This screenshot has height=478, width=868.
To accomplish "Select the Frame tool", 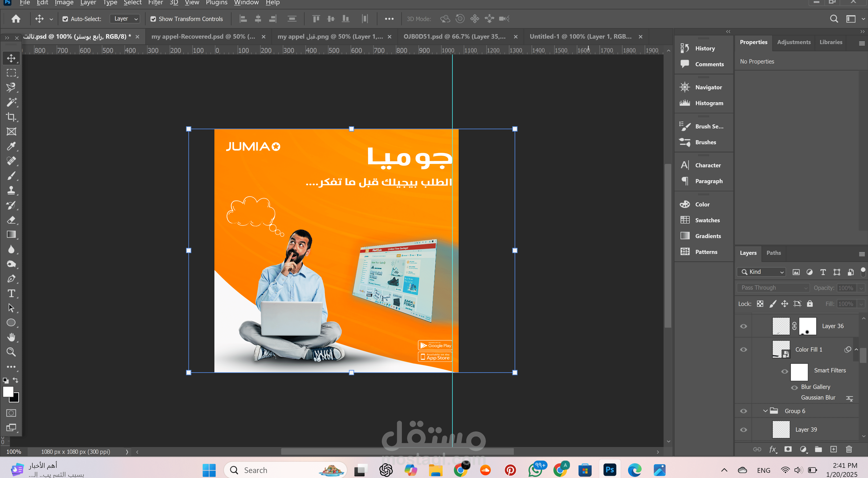I will click(x=11, y=131).
